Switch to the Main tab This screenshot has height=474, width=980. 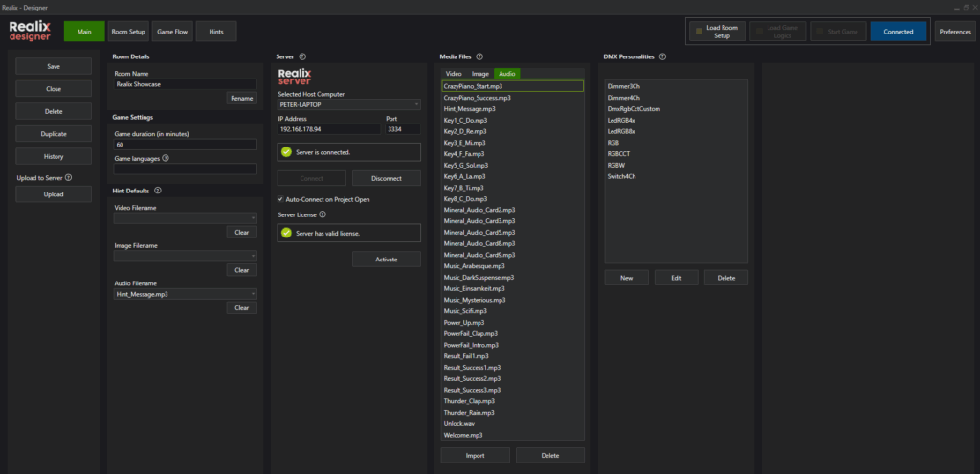click(84, 32)
